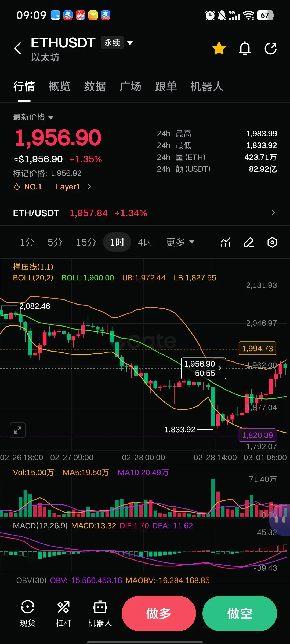The width and height of the screenshot is (290, 644).
Task: Open chart settings hexagon icon
Action: [x=272, y=242]
